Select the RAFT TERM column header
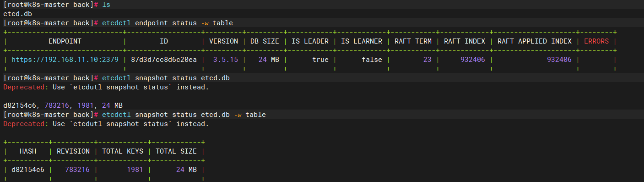This screenshot has height=182, width=644. (413, 41)
